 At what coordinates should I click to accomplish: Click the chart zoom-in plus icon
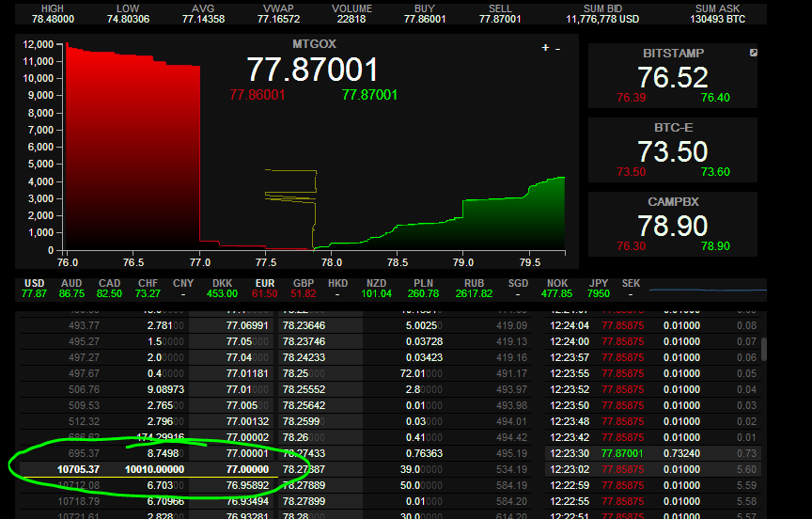[545, 48]
